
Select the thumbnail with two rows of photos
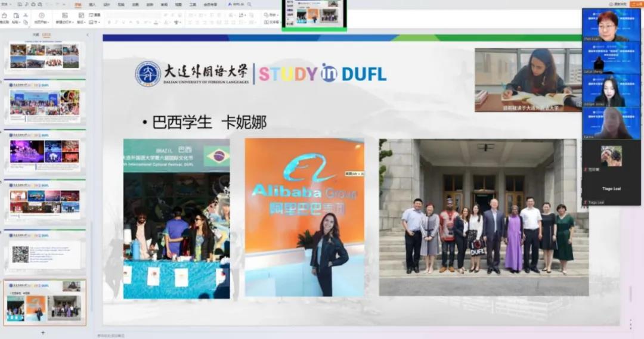tap(45, 202)
